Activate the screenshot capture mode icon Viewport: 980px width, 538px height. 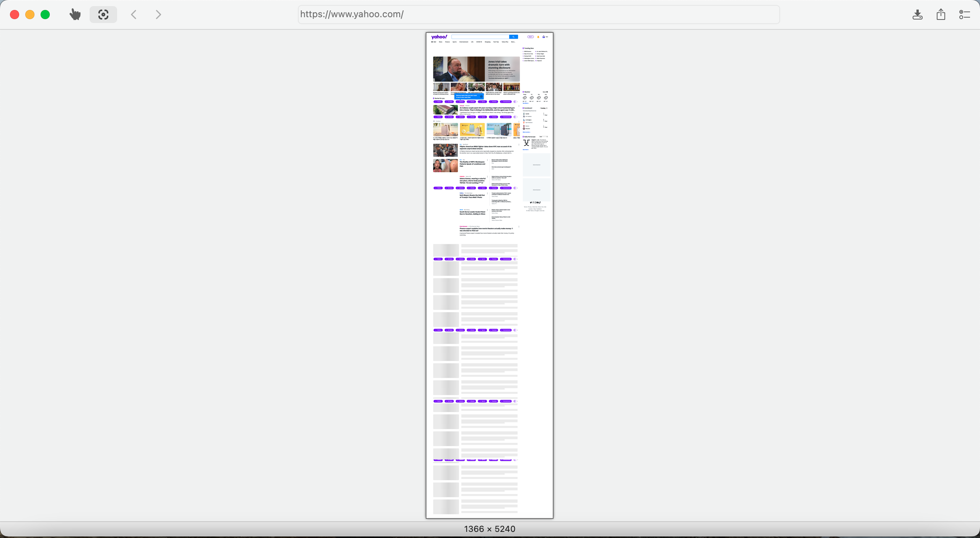tap(103, 15)
